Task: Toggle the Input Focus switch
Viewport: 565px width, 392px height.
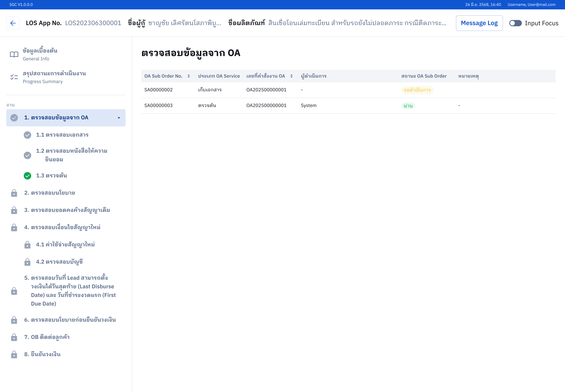Action: [515, 23]
